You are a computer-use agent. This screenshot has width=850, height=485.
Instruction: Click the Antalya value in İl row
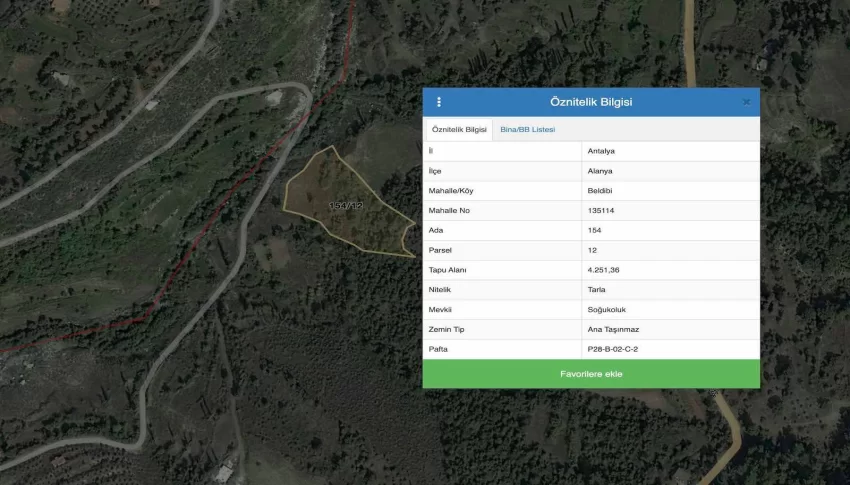coord(601,152)
